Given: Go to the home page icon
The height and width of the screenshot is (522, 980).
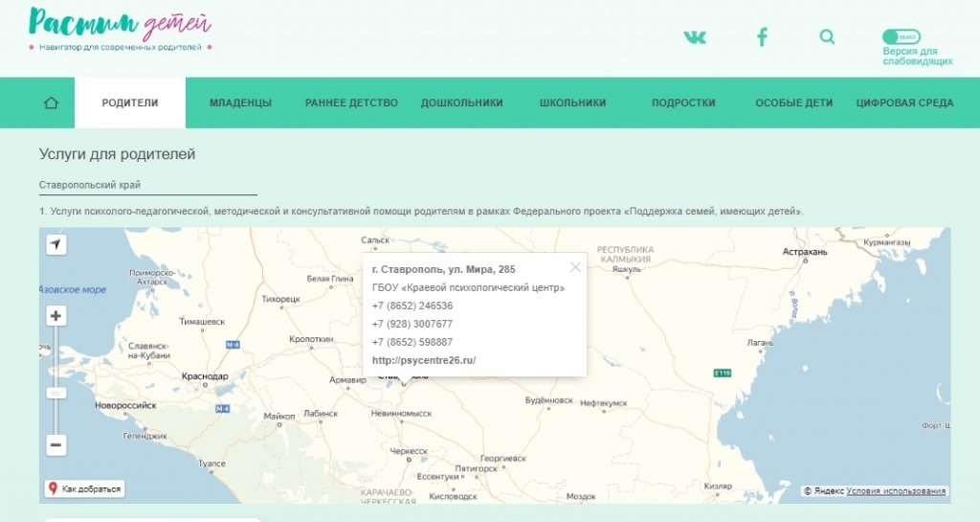Looking at the screenshot, I should [x=51, y=103].
